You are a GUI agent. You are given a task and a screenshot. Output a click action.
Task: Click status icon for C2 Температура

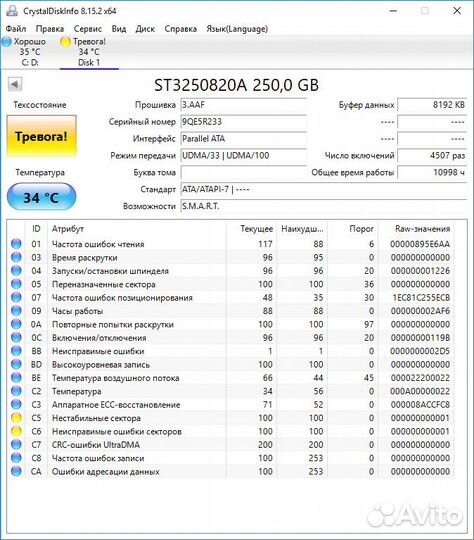coord(16,391)
